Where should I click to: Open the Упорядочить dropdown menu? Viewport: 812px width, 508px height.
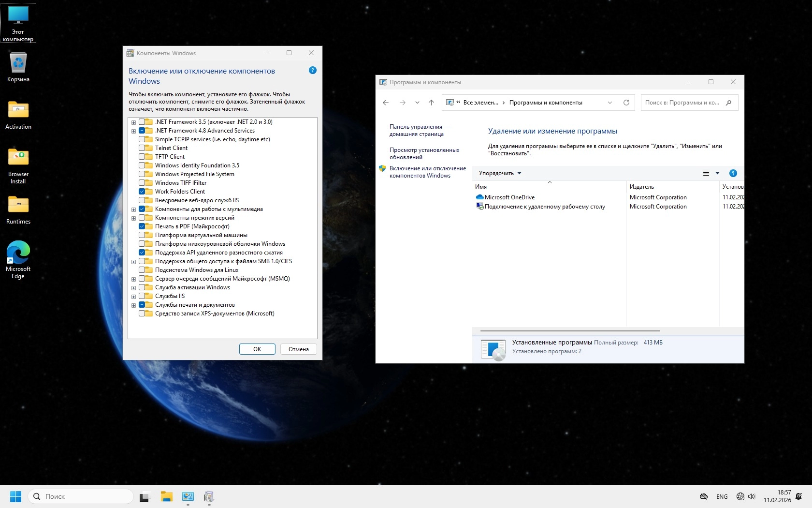(500, 173)
